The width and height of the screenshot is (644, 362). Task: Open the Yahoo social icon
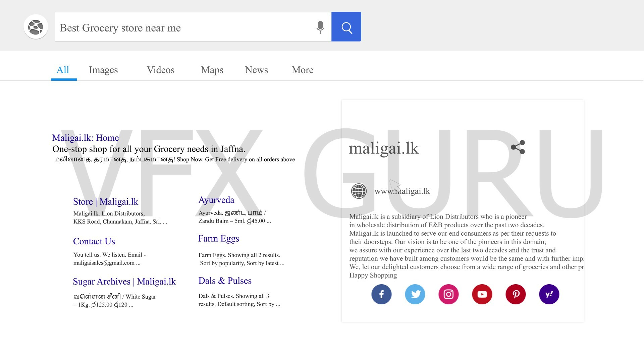pos(549,294)
